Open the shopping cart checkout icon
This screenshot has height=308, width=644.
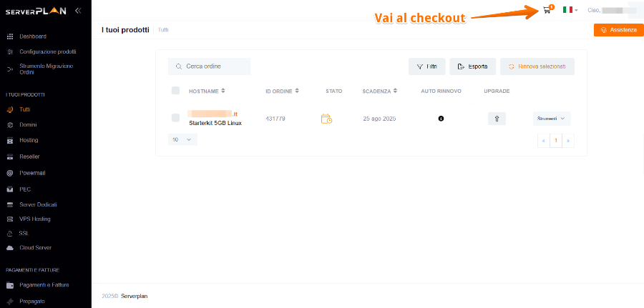pos(547,10)
